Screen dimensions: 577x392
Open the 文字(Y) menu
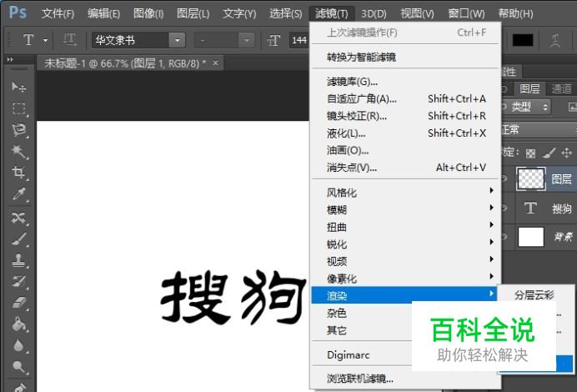point(239,13)
